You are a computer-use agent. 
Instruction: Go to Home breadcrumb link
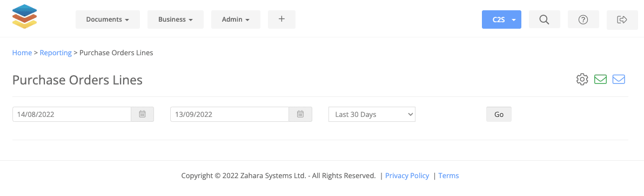point(22,53)
